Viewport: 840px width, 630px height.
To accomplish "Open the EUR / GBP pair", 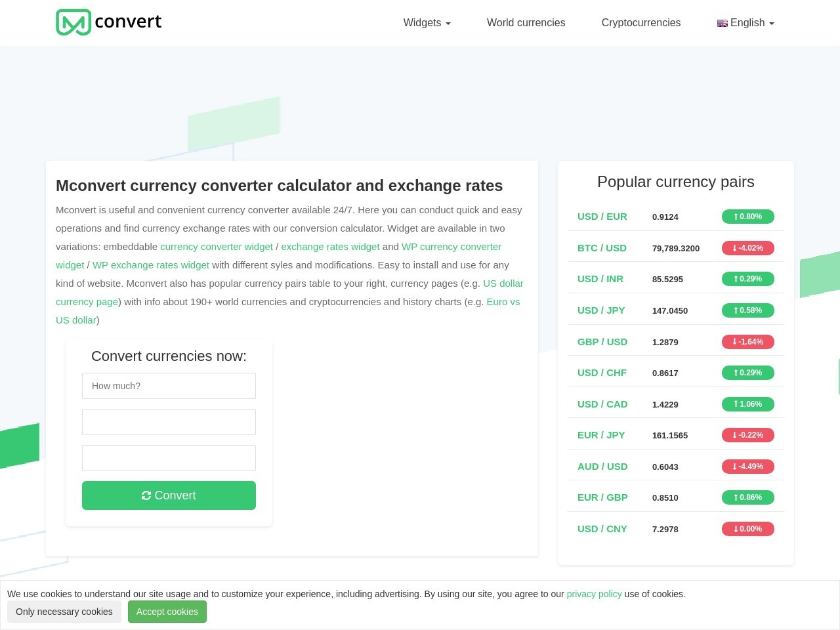I will [x=602, y=497].
